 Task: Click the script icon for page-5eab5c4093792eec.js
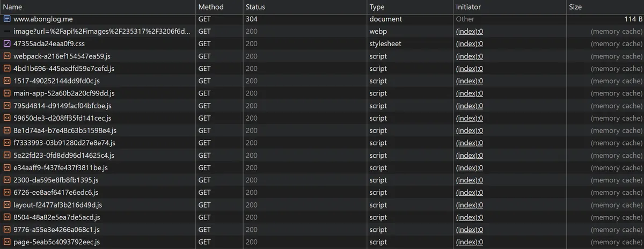(x=7, y=242)
